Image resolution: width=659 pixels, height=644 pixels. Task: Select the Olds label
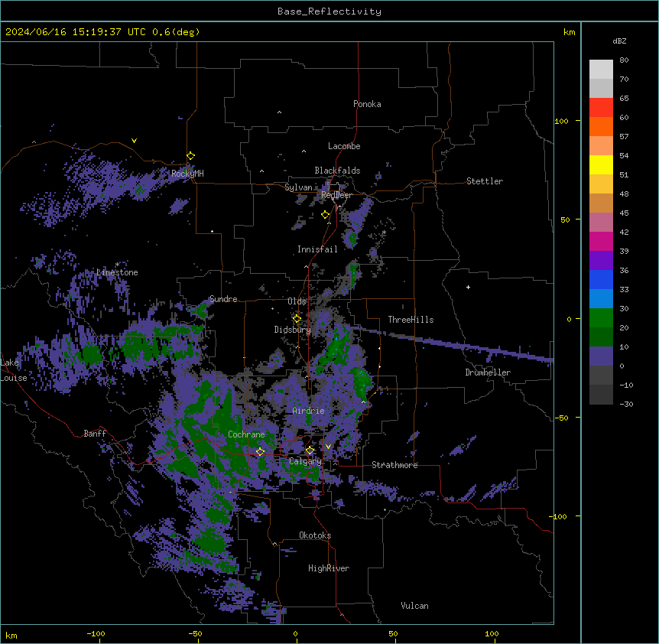(x=297, y=301)
